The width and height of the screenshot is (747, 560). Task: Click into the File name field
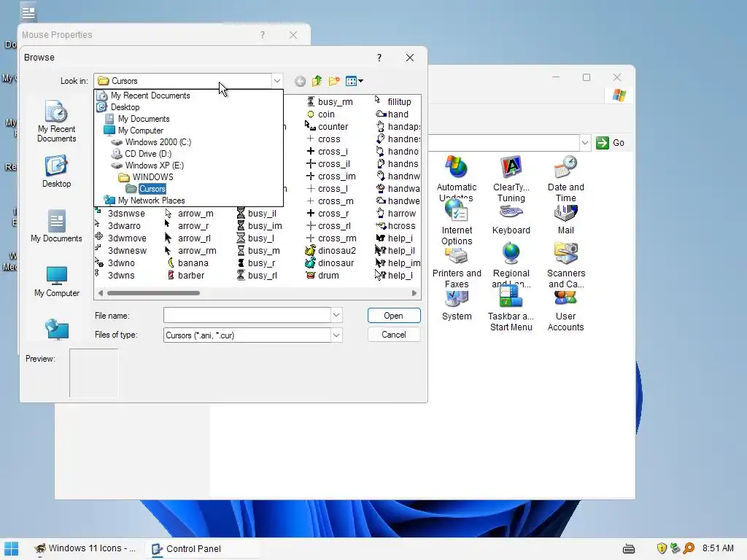tap(247, 315)
